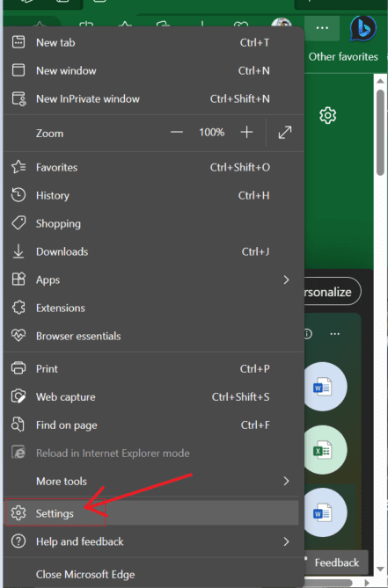Click the vertical scrollbar thumb

380,132
